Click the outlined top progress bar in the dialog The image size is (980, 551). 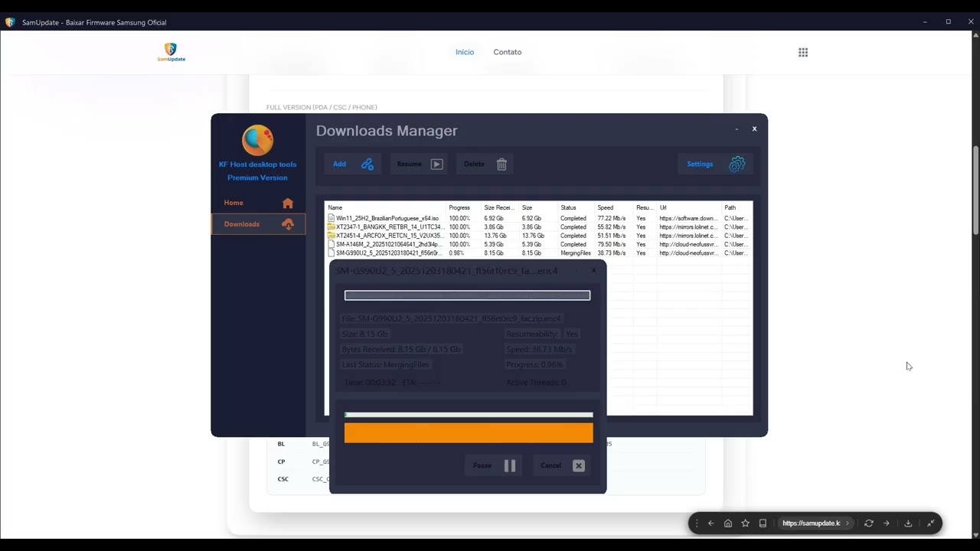[x=467, y=295]
